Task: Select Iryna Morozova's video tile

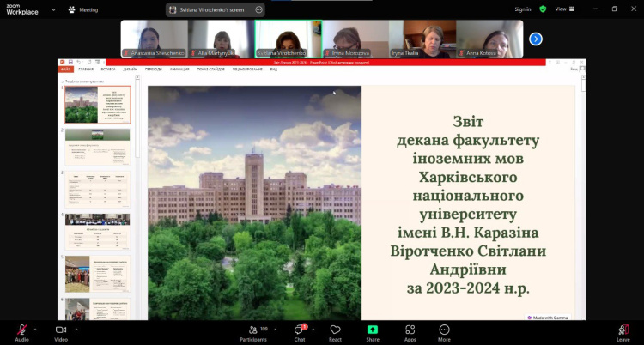Action: (x=355, y=39)
